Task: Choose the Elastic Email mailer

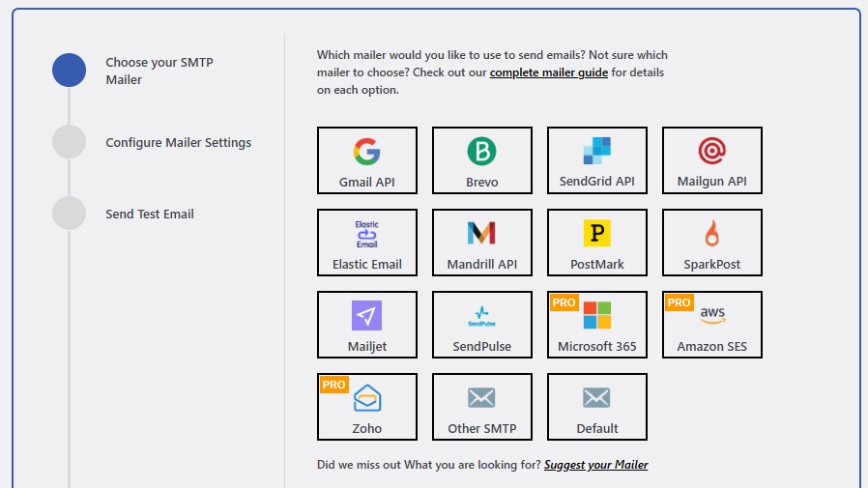Action: [x=367, y=243]
